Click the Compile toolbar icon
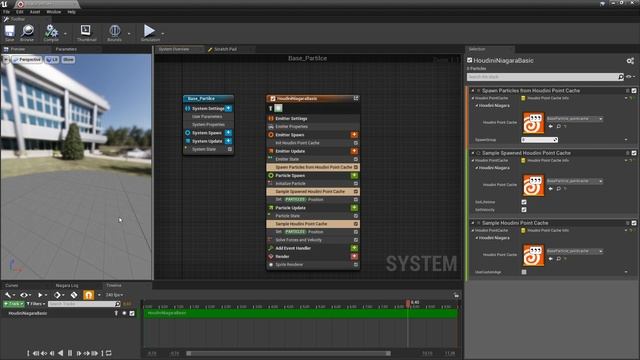Image resolution: width=640 pixels, height=360 pixels. click(x=51, y=31)
